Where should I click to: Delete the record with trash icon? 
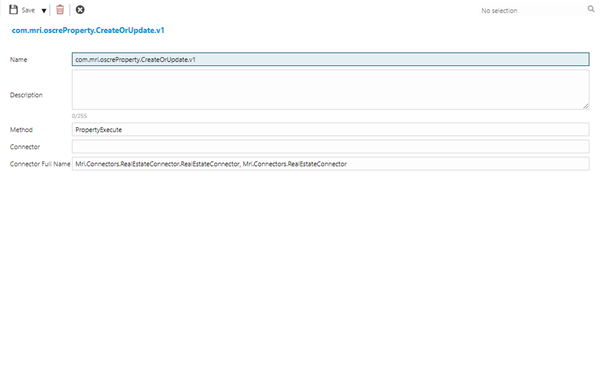tap(60, 10)
